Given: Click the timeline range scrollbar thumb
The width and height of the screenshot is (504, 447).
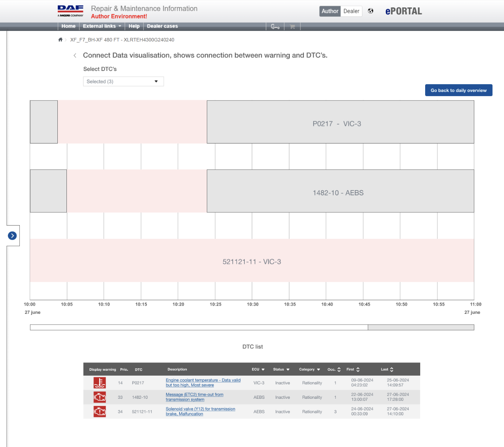Looking at the screenshot, I should point(421,327).
